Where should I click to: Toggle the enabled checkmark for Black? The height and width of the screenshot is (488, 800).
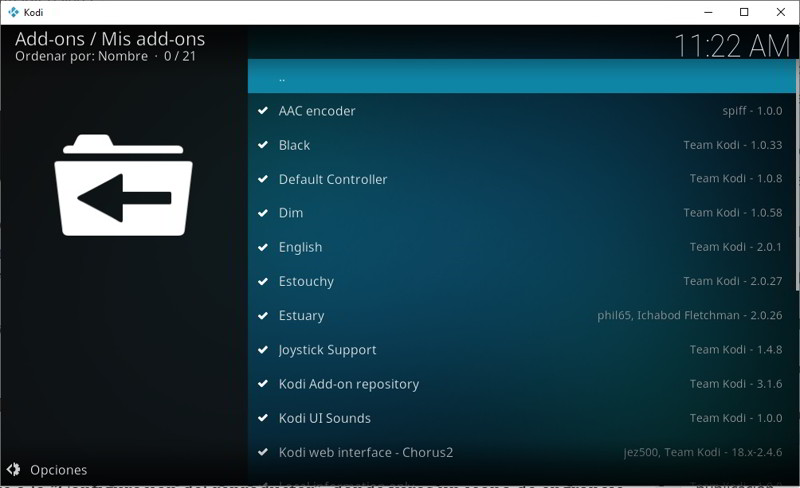(x=263, y=145)
